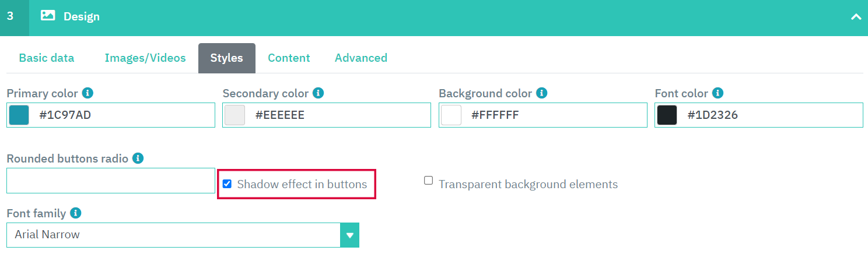Disable Shadow effect in buttons checkbox

tap(228, 184)
